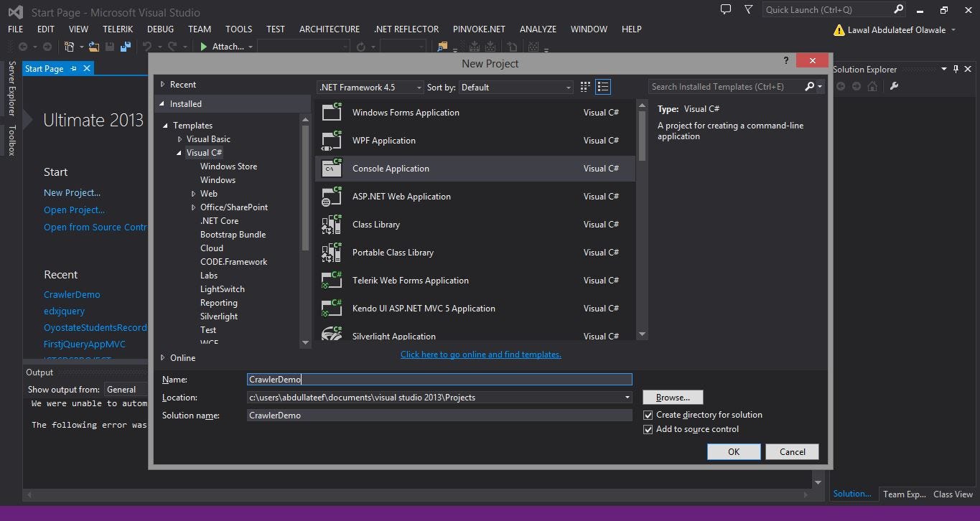Open the TELERIK menu
The image size is (980, 521).
(x=118, y=29)
